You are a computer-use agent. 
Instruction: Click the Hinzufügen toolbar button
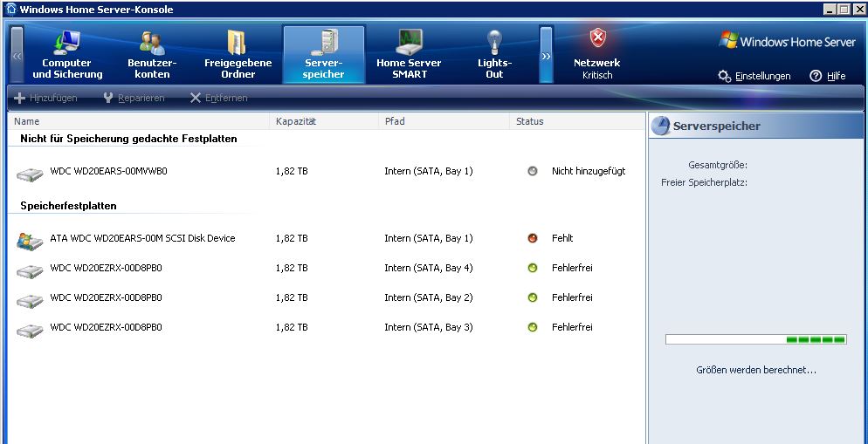46,98
